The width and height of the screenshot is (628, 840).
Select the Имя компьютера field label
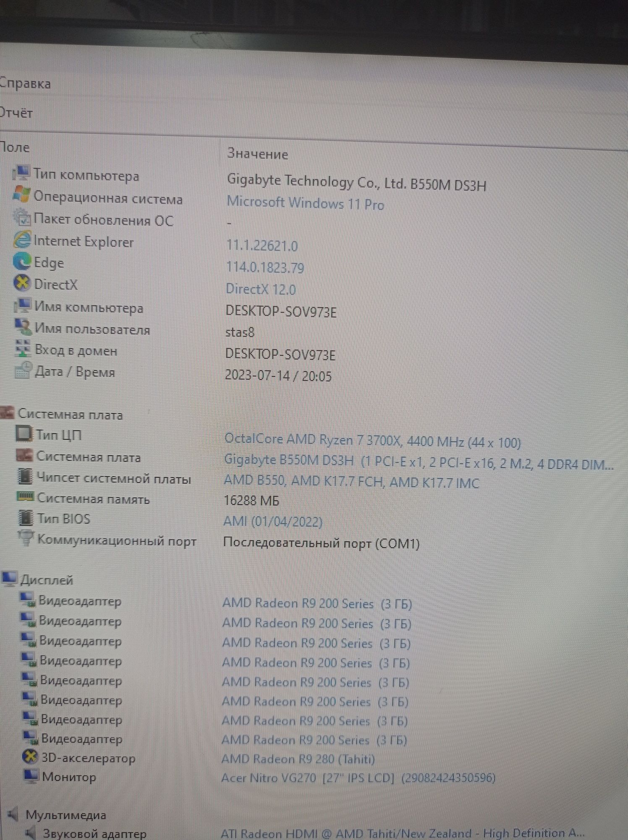[x=89, y=308]
